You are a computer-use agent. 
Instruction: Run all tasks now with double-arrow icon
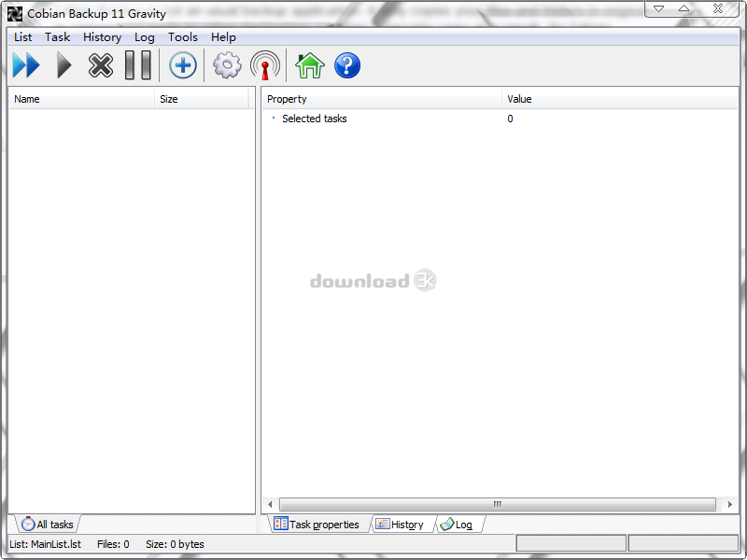pyautogui.click(x=26, y=65)
